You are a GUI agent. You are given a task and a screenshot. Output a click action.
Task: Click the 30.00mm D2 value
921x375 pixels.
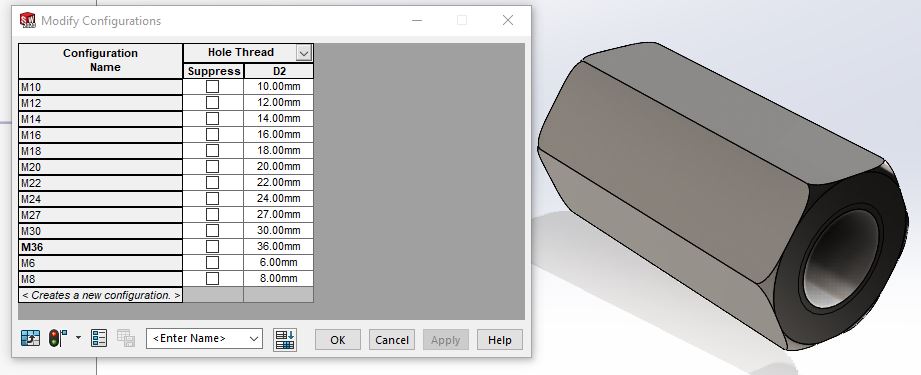coord(278,230)
